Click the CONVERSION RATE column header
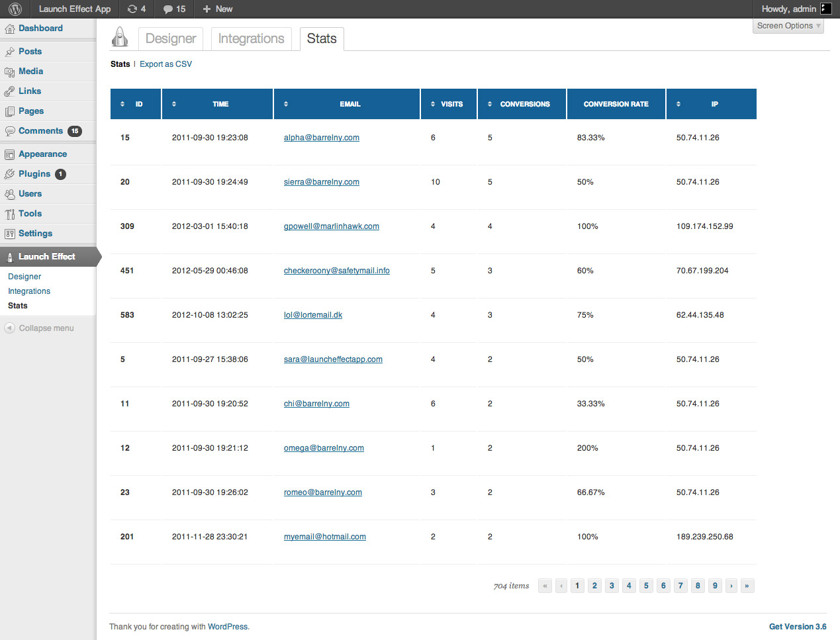This screenshot has width=840, height=640. point(616,104)
